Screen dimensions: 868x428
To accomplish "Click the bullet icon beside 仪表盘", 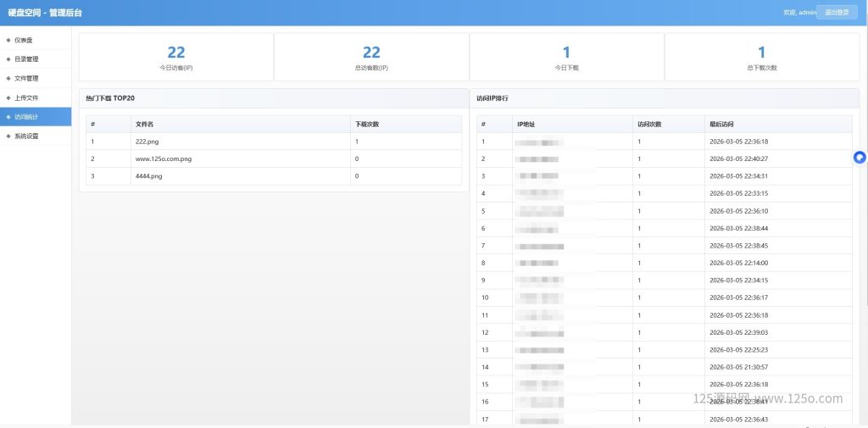I will (x=8, y=40).
